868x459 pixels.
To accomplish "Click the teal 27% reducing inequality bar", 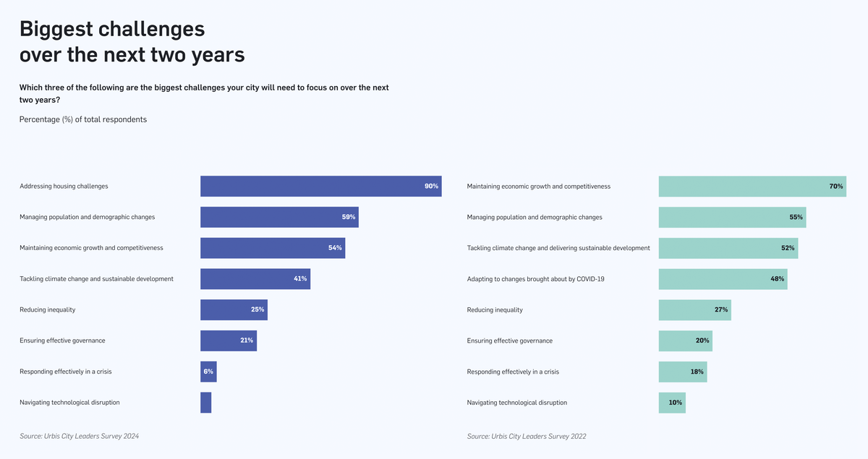I will tap(694, 309).
